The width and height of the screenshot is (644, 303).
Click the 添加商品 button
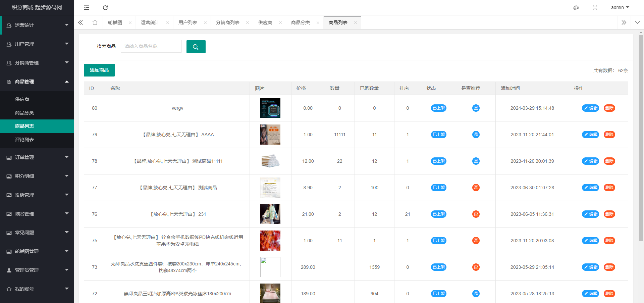coord(99,70)
